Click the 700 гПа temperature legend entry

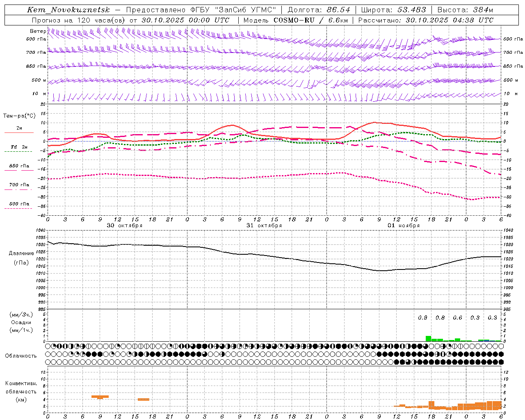click(x=19, y=185)
